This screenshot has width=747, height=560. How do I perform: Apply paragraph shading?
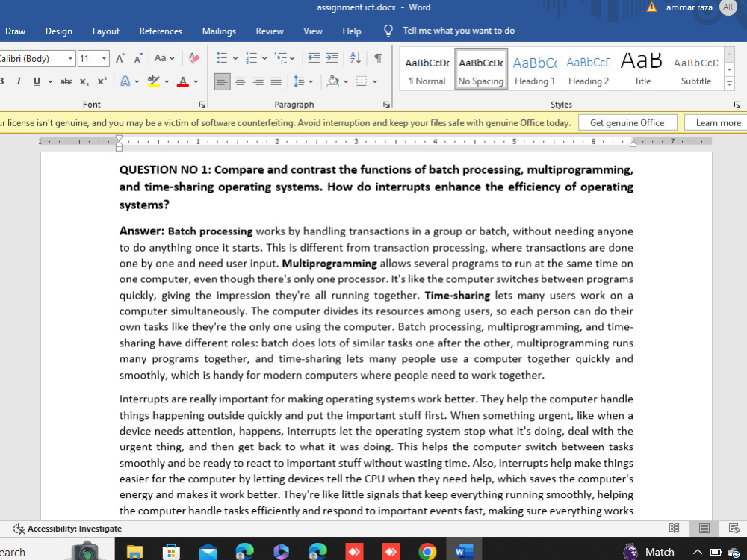(x=333, y=81)
